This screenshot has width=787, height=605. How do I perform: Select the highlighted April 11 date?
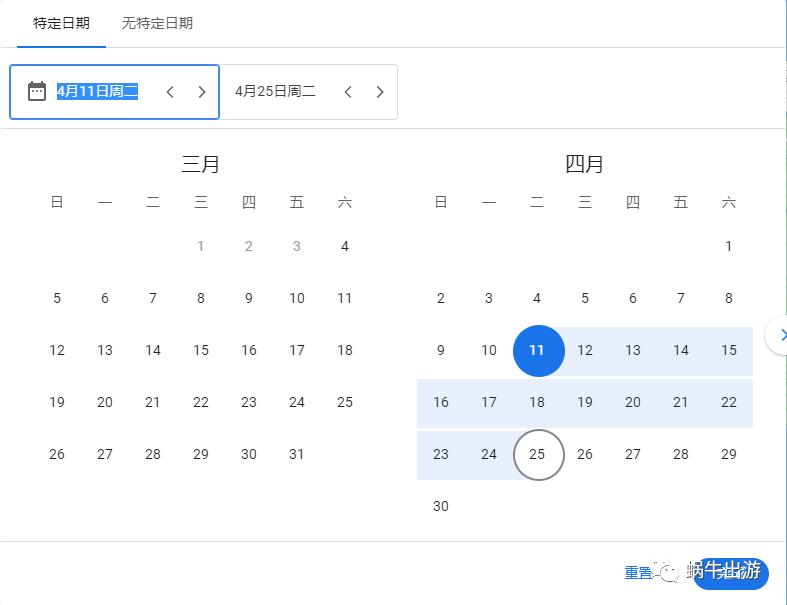[x=537, y=350]
